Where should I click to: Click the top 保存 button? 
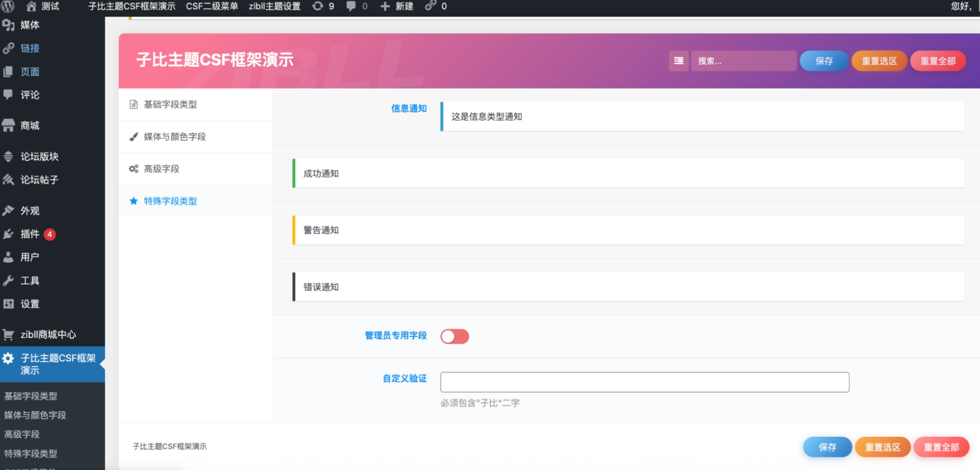(x=824, y=61)
